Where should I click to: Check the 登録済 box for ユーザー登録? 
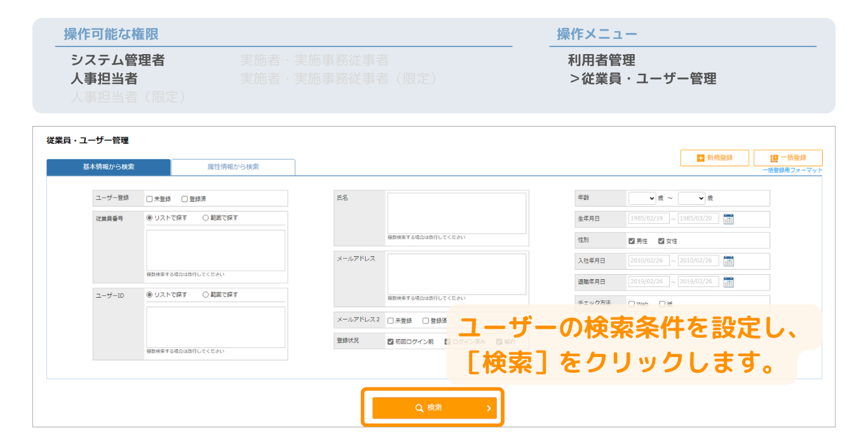pos(185,198)
